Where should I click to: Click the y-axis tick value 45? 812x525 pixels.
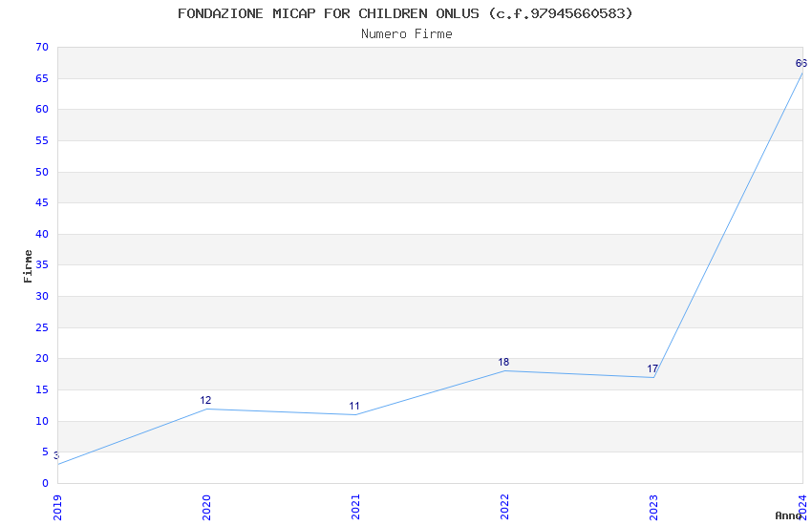point(42,202)
